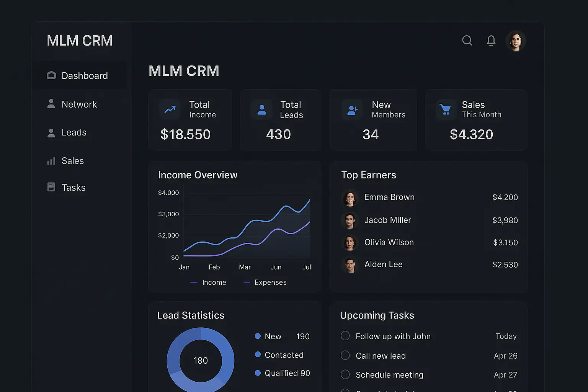Click the Today due date
Image resolution: width=588 pixels, height=392 pixels.
pyautogui.click(x=506, y=336)
